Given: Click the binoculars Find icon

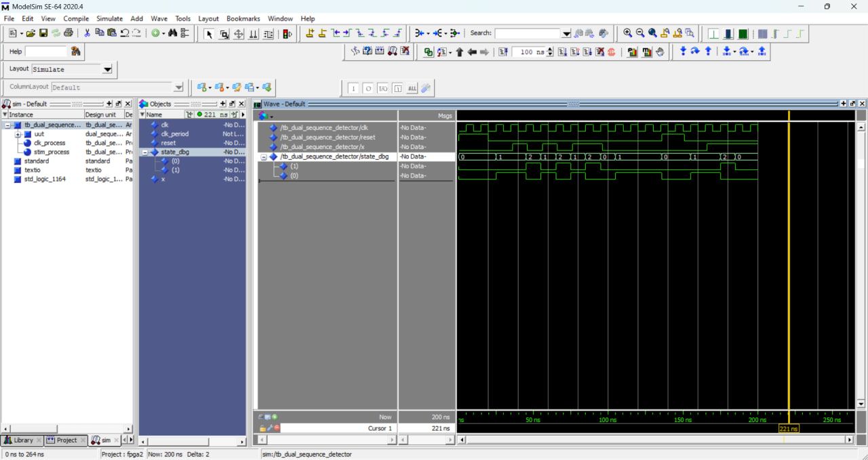Looking at the screenshot, I should click(172, 33).
